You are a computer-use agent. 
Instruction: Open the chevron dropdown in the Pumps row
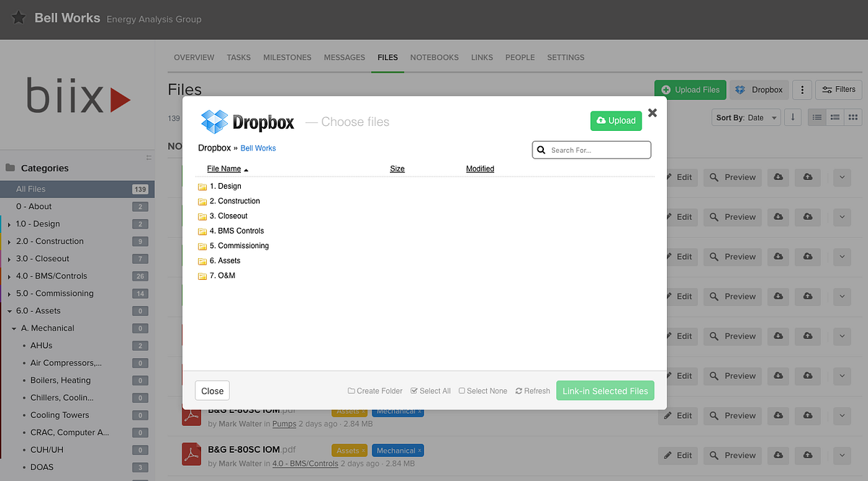click(841, 415)
